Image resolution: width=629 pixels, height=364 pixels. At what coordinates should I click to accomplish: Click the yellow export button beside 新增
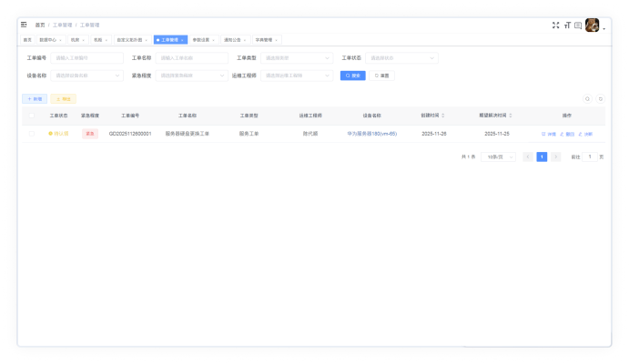click(64, 99)
